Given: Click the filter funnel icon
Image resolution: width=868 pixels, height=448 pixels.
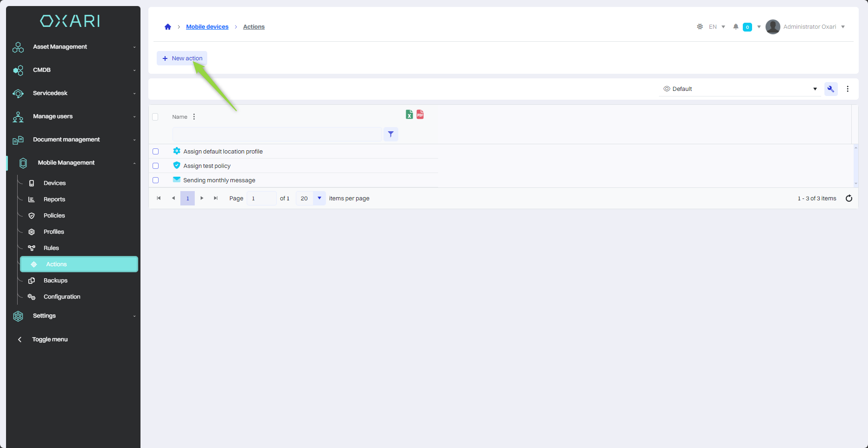Looking at the screenshot, I should pyautogui.click(x=391, y=134).
